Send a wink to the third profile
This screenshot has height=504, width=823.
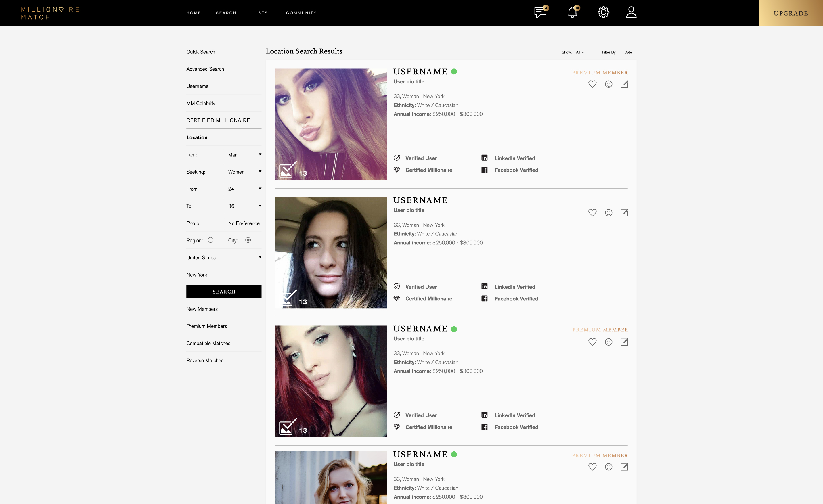[608, 342]
